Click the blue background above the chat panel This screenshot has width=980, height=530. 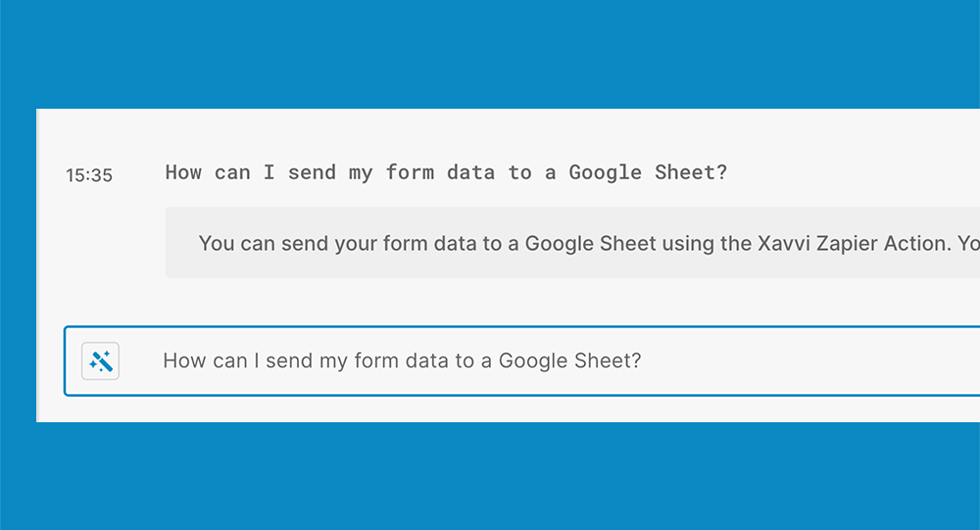click(490, 54)
